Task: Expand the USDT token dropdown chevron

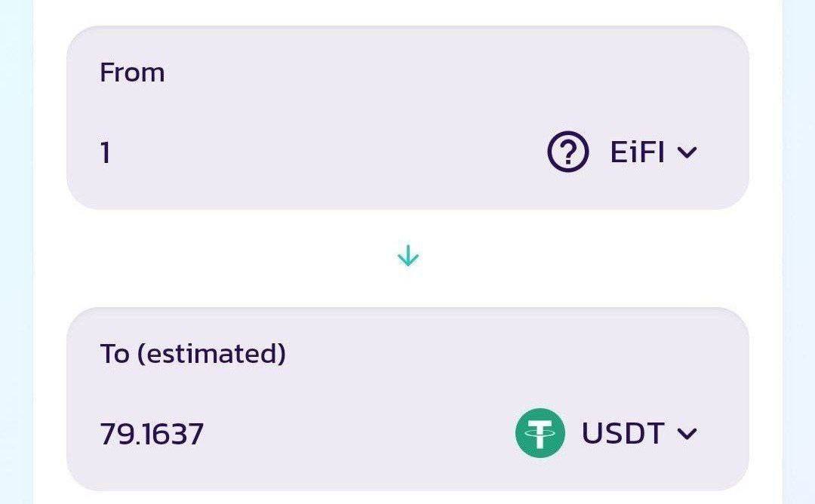Action: click(x=687, y=434)
